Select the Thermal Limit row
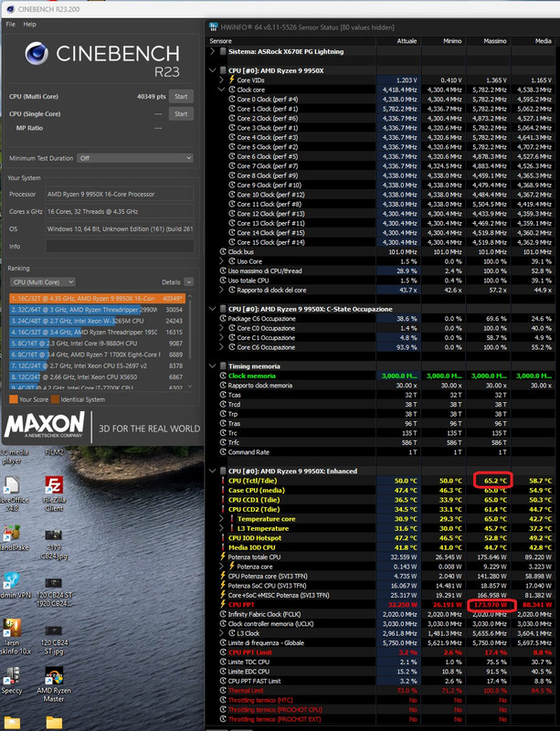The width and height of the screenshot is (560, 731). 380,691
